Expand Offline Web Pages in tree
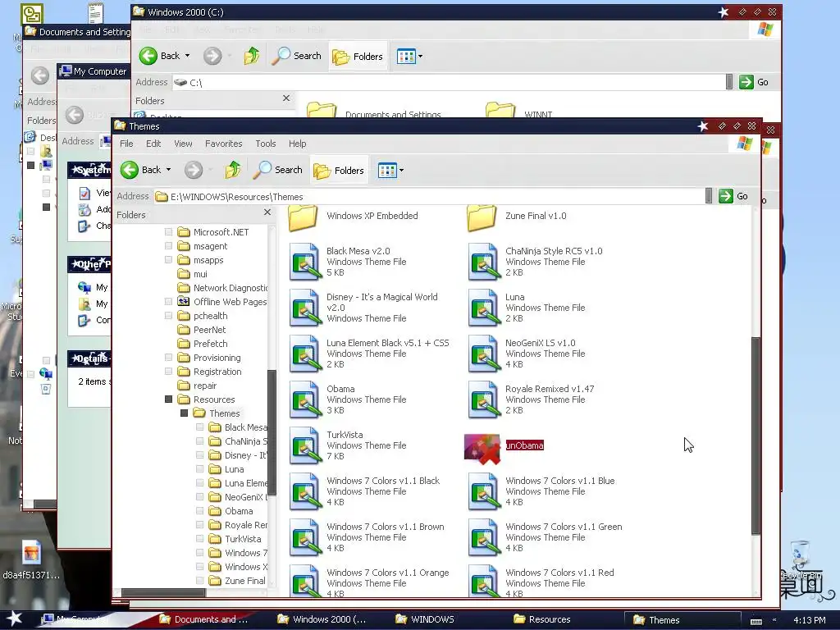 [x=168, y=302]
